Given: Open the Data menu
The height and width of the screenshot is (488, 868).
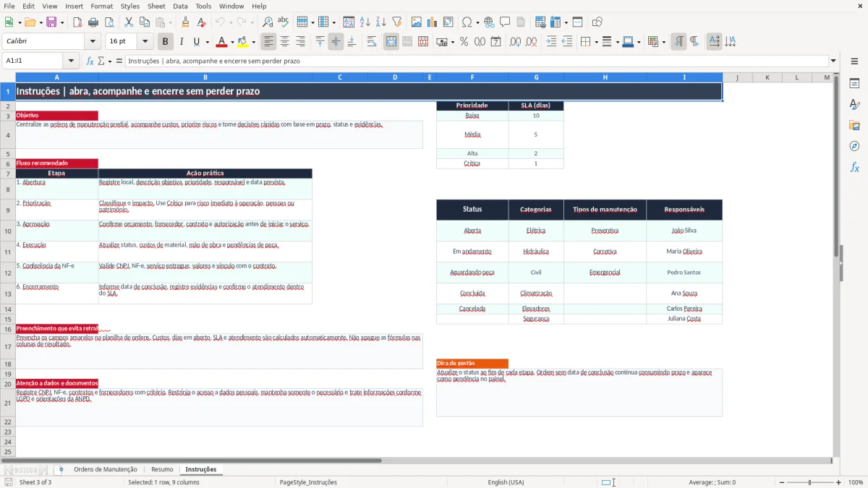Looking at the screenshot, I should [x=180, y=6].
